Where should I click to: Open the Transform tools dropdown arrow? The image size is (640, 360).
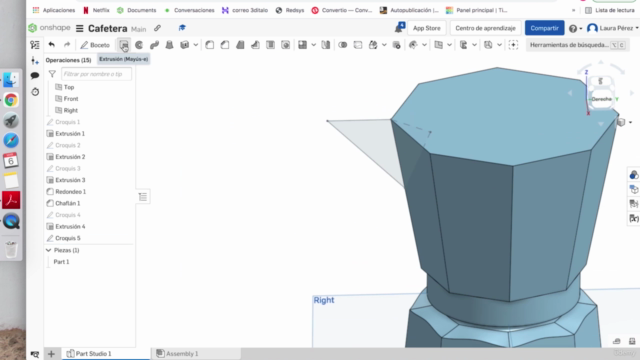pyautogui.click(x=384, y=45)
